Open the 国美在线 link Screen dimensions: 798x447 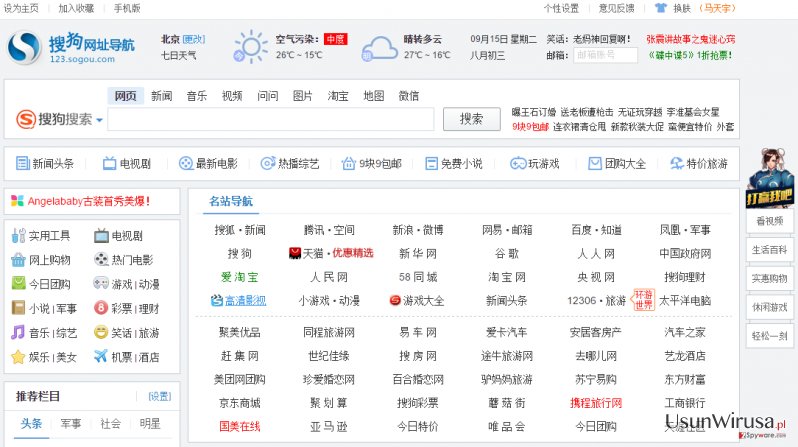(240, 426)
